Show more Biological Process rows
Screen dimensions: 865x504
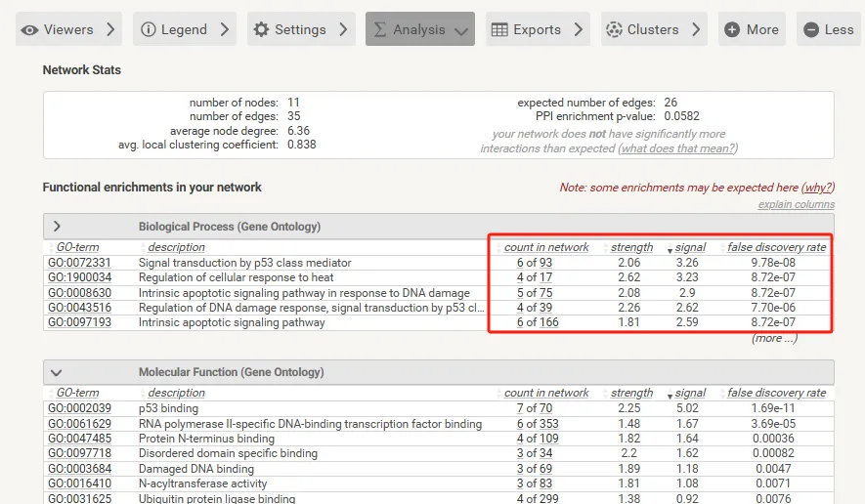point(774,338)
